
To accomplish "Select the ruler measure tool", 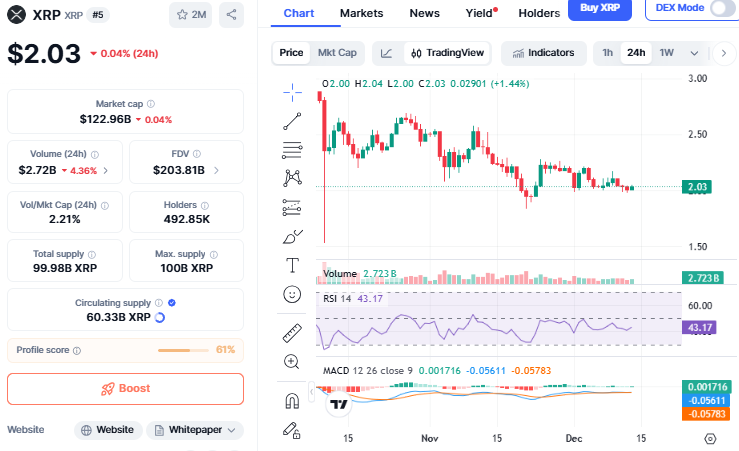I will (292, 332).
